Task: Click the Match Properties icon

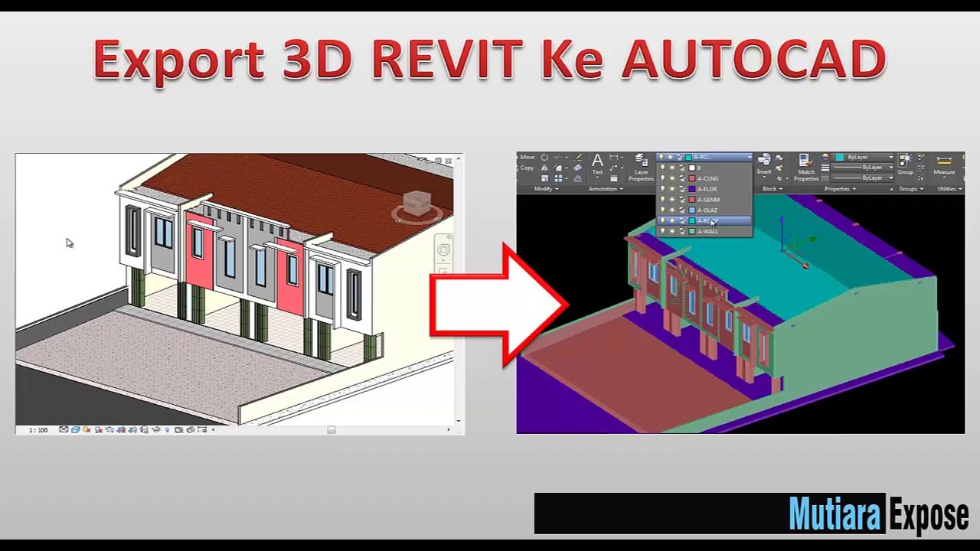Action: coord(805,160)
